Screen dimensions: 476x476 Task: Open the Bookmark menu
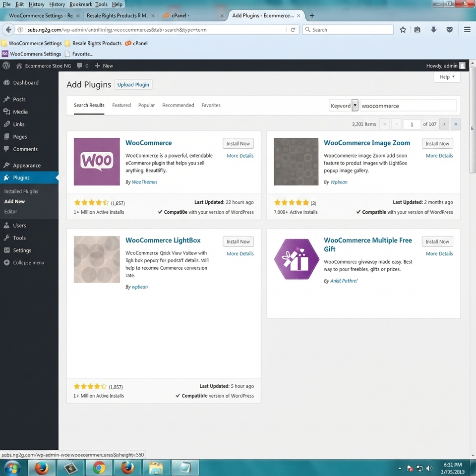(81, 4)
